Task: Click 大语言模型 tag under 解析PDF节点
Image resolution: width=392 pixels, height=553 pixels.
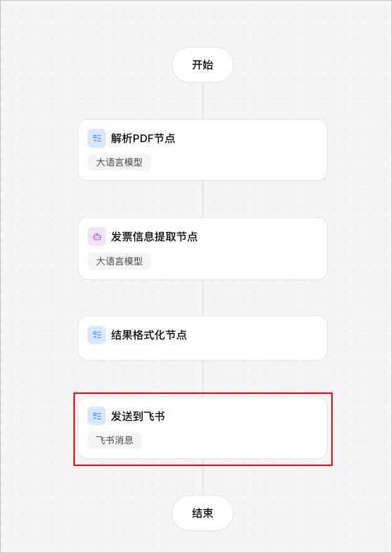Action: tap(119, 163)
